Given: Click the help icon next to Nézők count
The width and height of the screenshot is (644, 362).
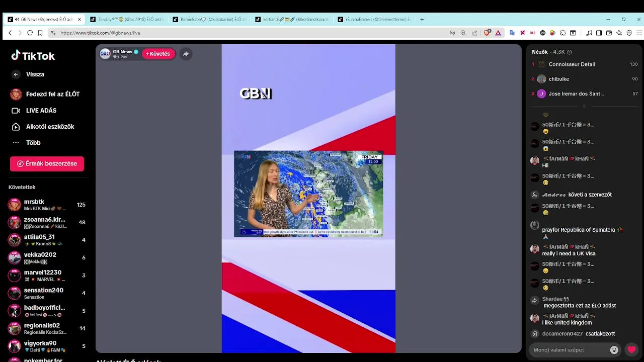Looking at the screenshot, I should click(x=570, y=52).
